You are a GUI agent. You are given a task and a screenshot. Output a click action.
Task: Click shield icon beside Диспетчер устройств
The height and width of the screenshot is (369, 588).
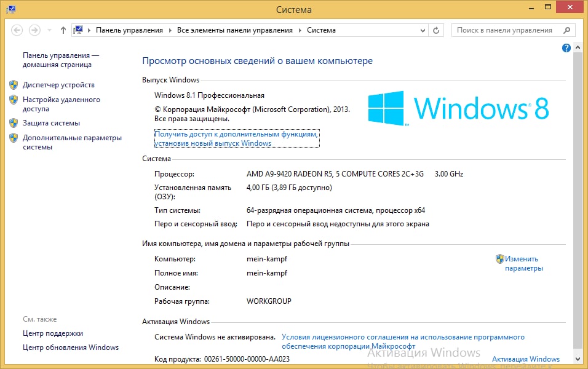[x=14, y=85]
